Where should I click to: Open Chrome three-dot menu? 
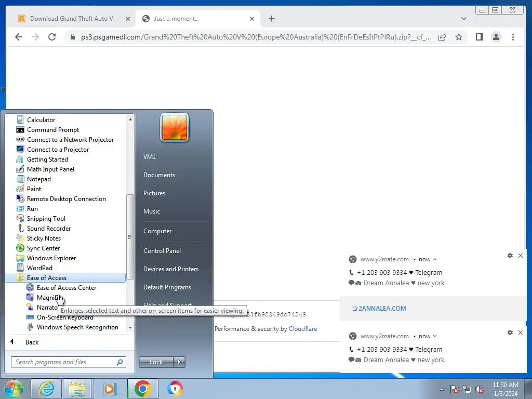513,37
